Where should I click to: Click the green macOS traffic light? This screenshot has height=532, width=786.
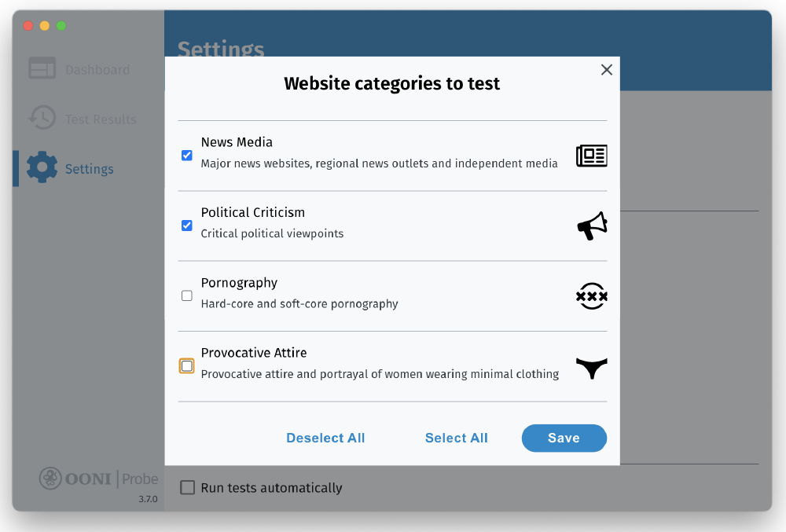[x=59, y=25]
